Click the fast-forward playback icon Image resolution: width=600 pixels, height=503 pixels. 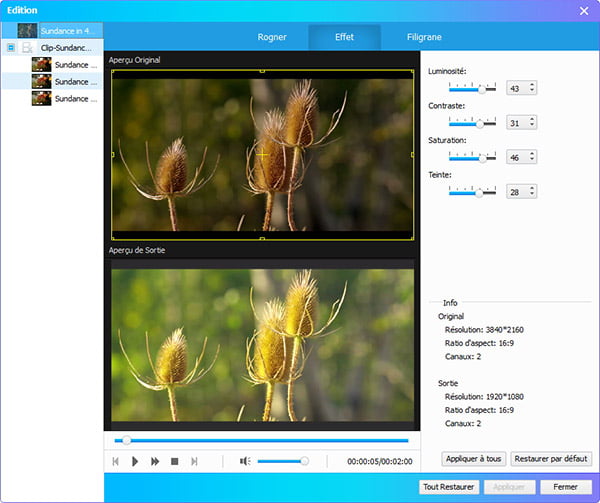click(x=155, y=461)
